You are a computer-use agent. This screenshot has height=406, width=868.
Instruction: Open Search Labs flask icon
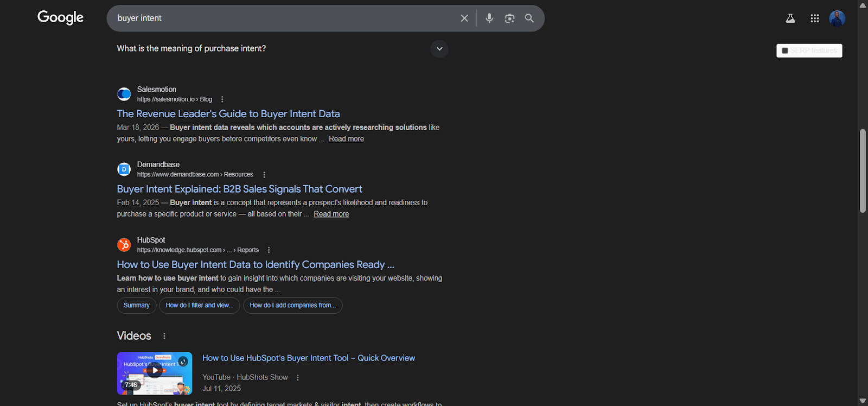pyautogui.click(x=790, y=18)
